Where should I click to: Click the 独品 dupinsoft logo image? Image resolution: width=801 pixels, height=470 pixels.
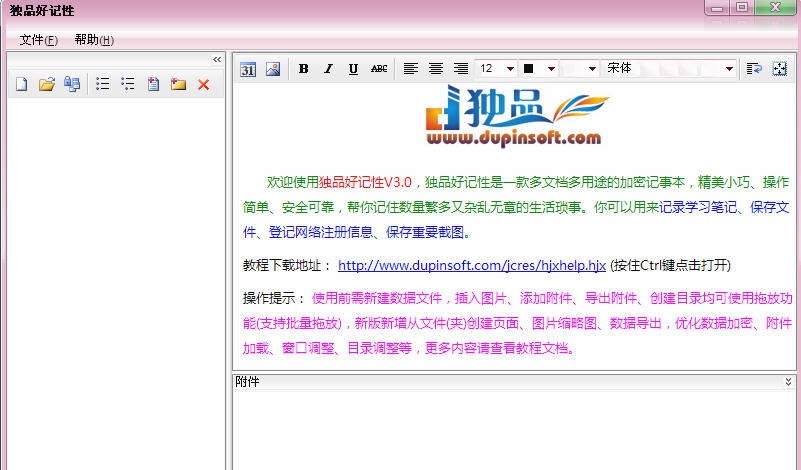516,115
